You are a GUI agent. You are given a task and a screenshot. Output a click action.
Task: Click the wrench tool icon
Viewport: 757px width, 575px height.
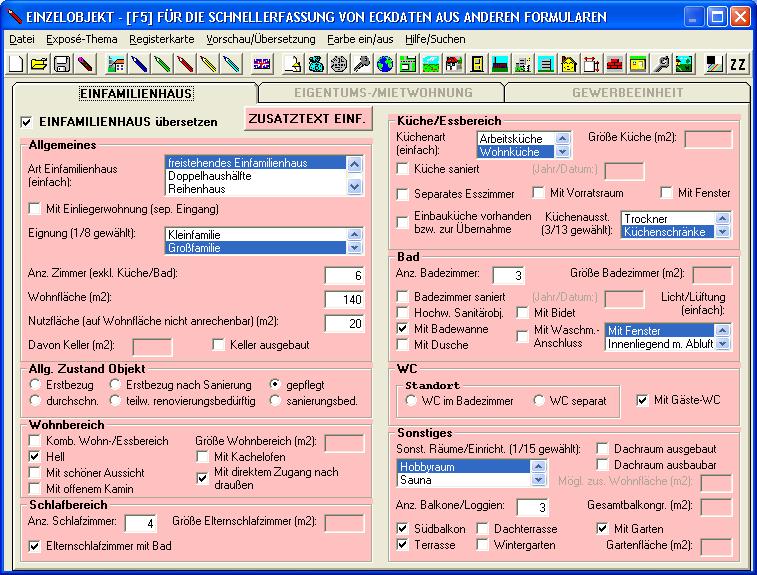click(661, 64)
